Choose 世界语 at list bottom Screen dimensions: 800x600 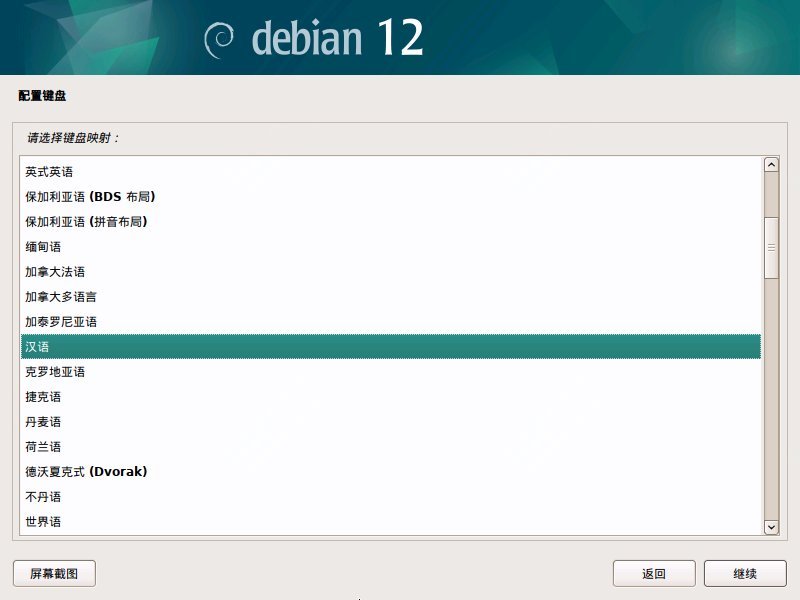click(x=43, y=522)
